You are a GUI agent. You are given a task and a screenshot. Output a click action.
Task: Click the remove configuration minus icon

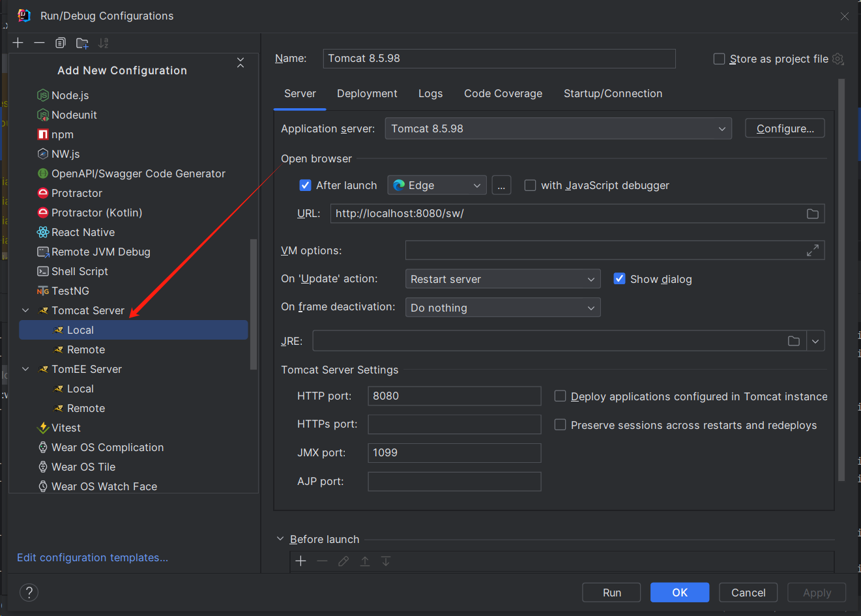39,43
